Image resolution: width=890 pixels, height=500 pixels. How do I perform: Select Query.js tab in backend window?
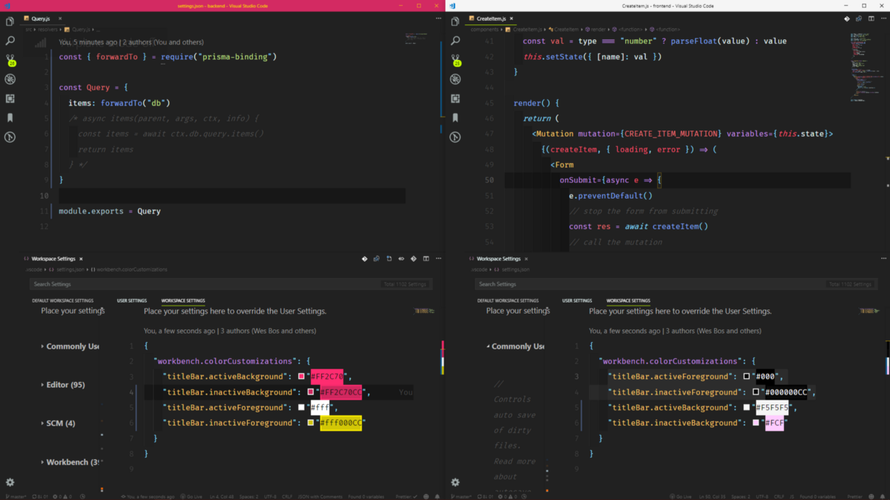[x=40, y=19]
